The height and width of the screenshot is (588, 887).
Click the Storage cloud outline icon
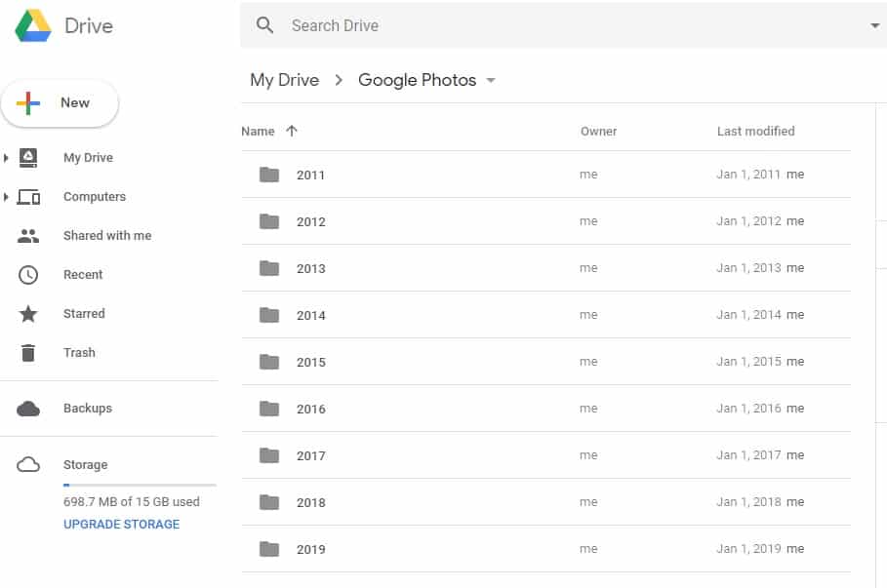coord(28,465)
